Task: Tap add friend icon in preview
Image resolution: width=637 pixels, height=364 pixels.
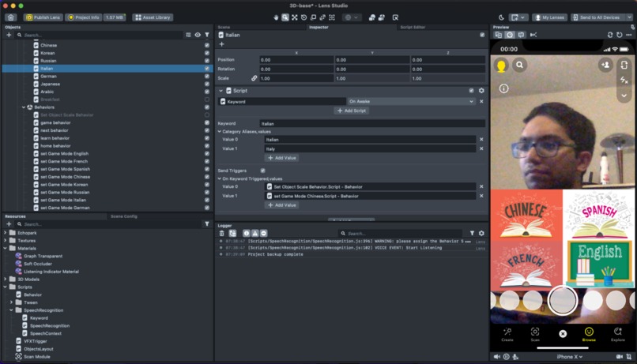Action: [605, 65]
